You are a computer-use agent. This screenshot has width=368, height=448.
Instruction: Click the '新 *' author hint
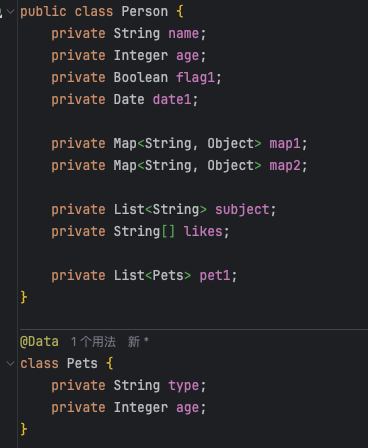(138, 342)
